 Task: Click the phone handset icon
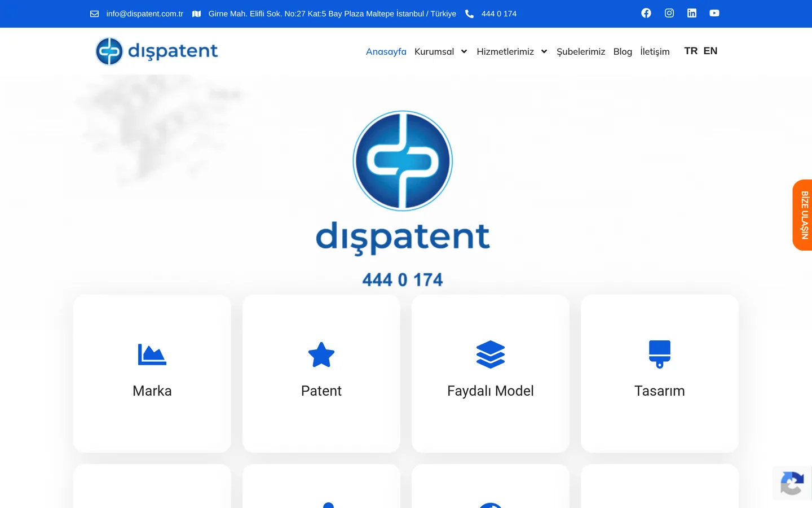[x=469, y=14]
